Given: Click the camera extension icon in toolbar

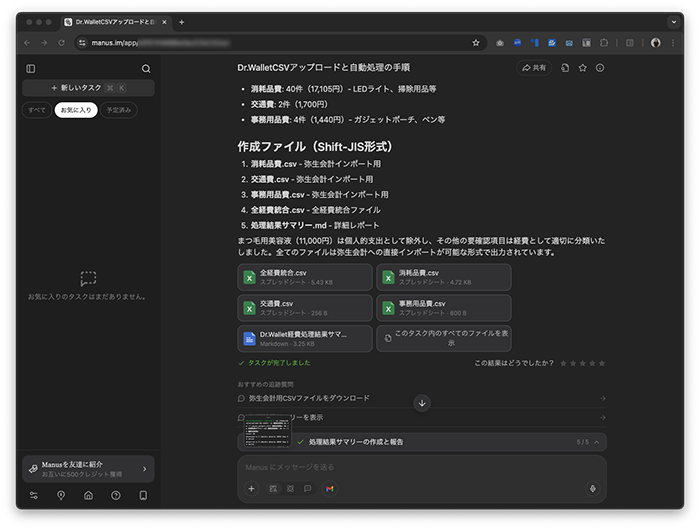Looking at the screenshot, I should pos(500,43).
